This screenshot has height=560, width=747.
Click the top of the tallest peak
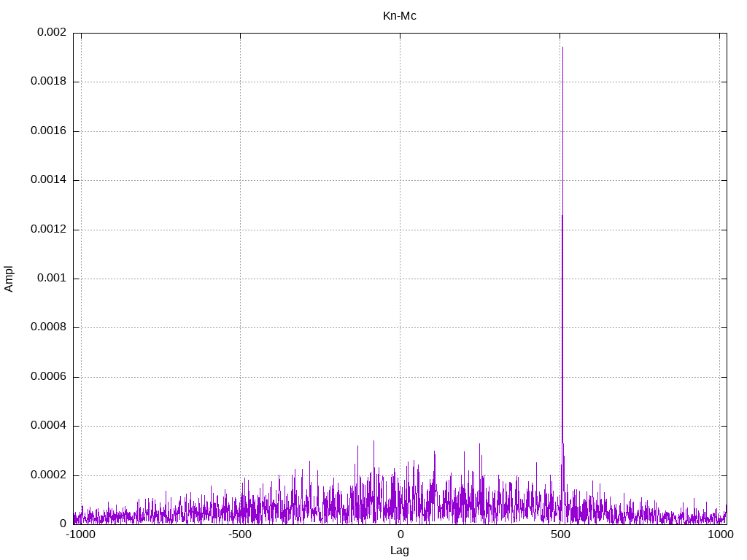(562, 47)
